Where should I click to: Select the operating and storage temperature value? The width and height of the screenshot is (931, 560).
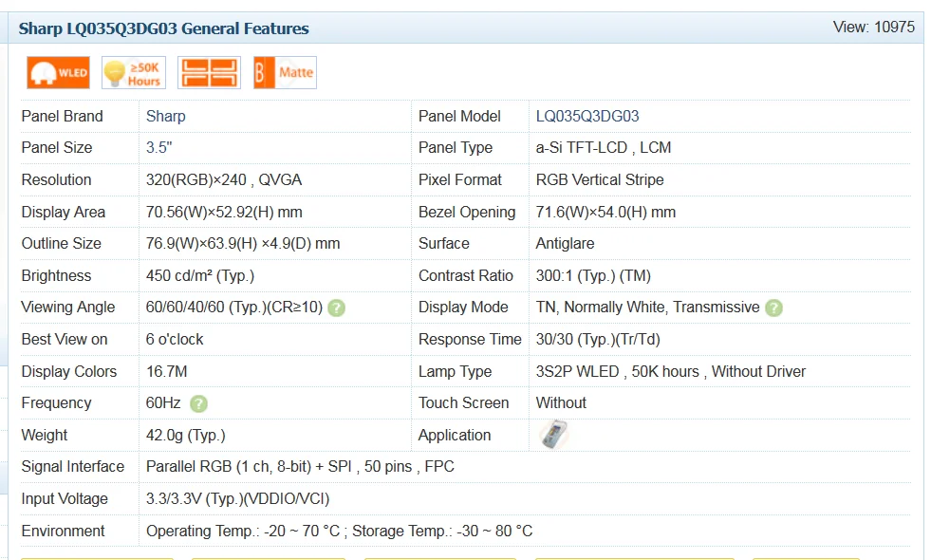tap(339, 531)
